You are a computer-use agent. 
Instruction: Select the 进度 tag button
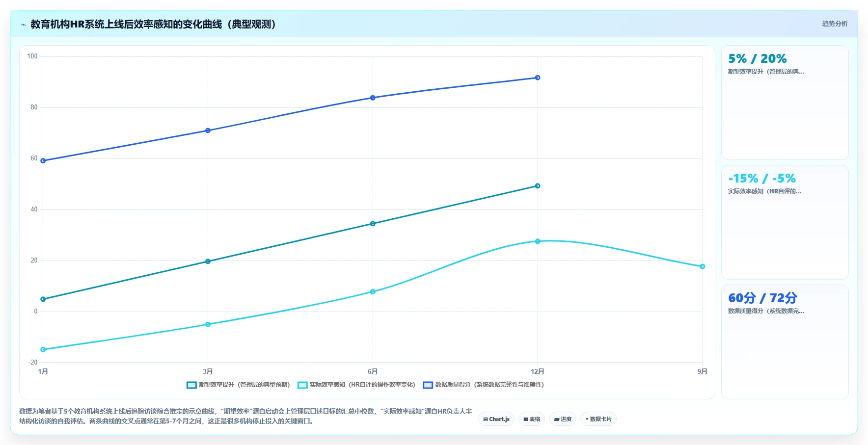click(x=563, y=419)
